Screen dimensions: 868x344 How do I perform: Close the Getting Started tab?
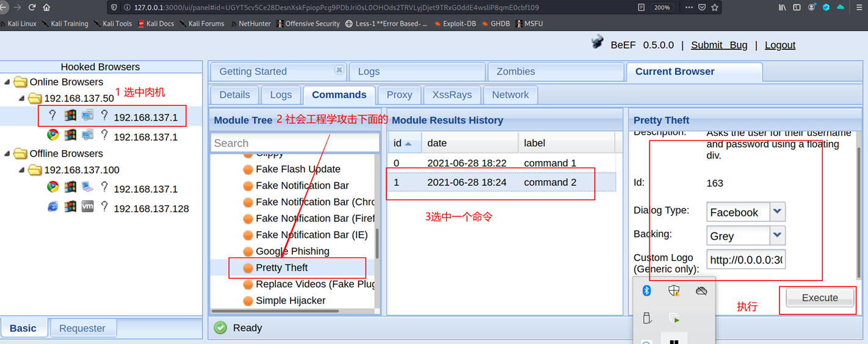[x=339, y=70]
